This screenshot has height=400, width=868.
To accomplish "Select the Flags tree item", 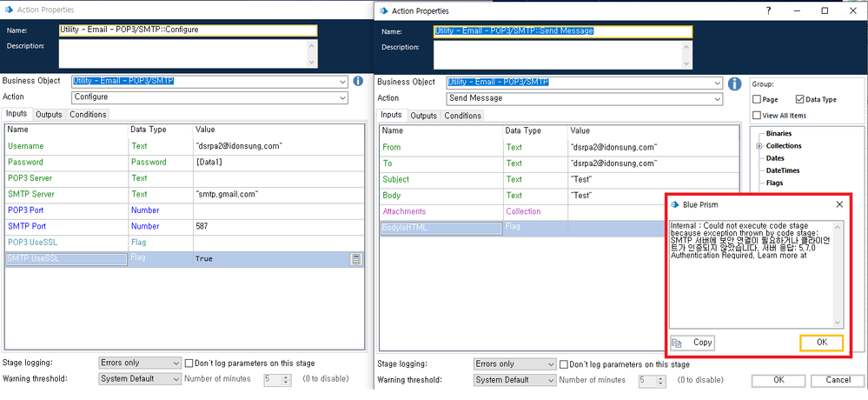I will tap(774, 183).
